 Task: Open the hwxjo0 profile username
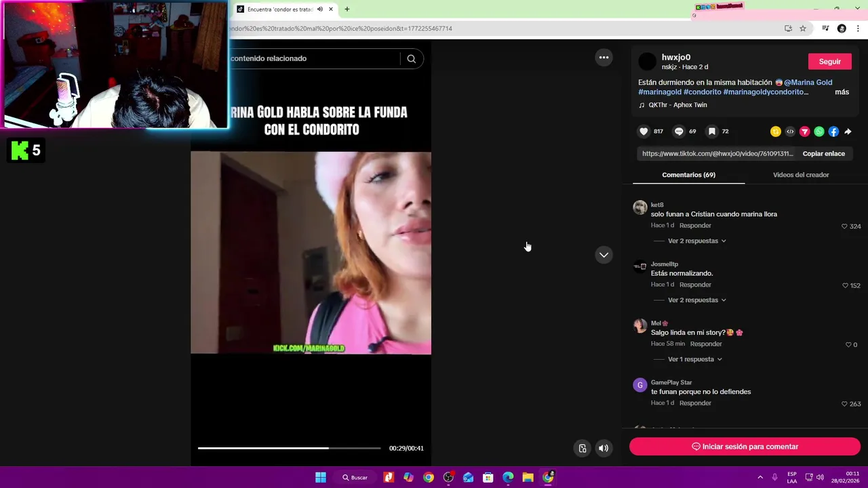675,58
